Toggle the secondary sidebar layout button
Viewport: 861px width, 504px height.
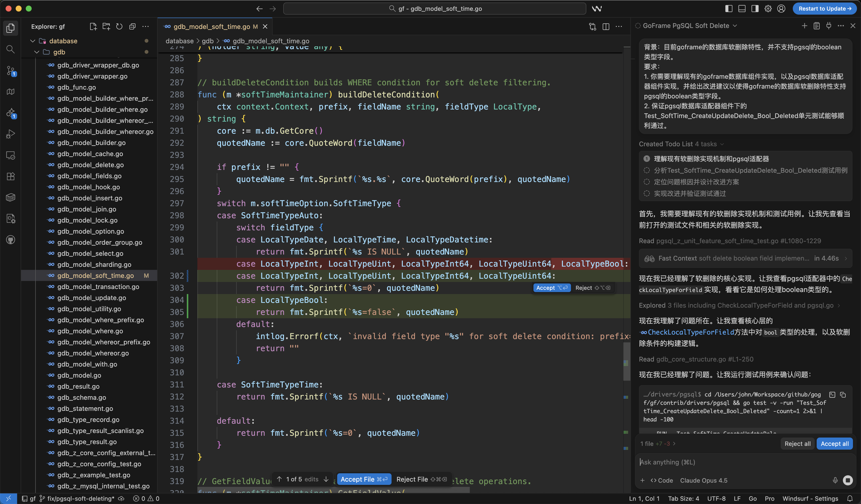click(755, 9)
